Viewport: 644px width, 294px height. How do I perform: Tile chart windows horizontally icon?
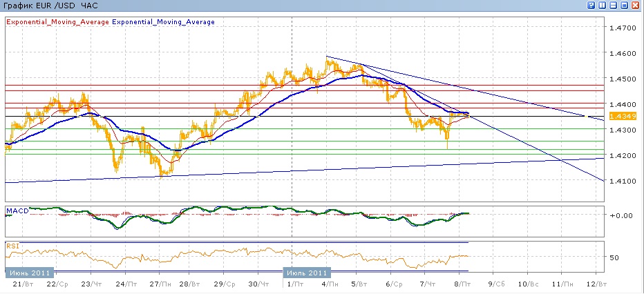(614, 6)
